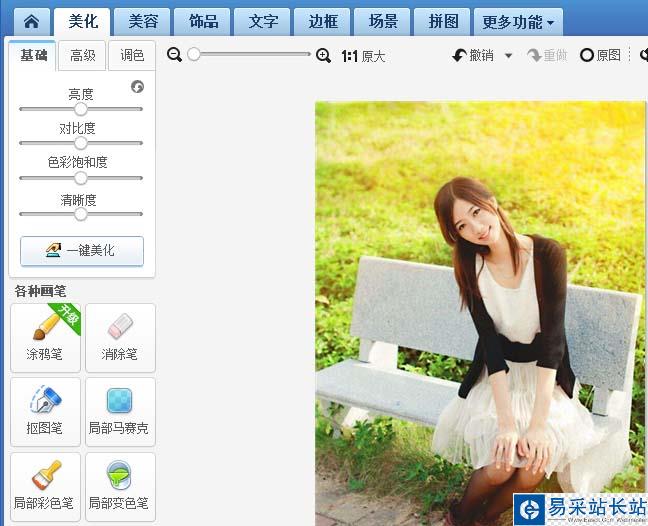Show 原图 original image
Viewport: 648px width, 526px height.
pyautogui.click(x=600, y=55)
